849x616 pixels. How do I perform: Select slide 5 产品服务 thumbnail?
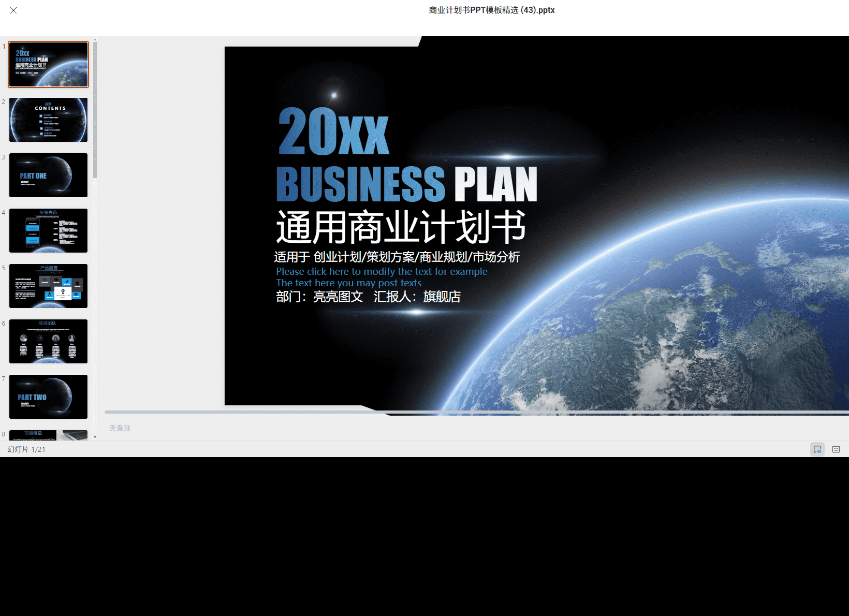(48, 286)
